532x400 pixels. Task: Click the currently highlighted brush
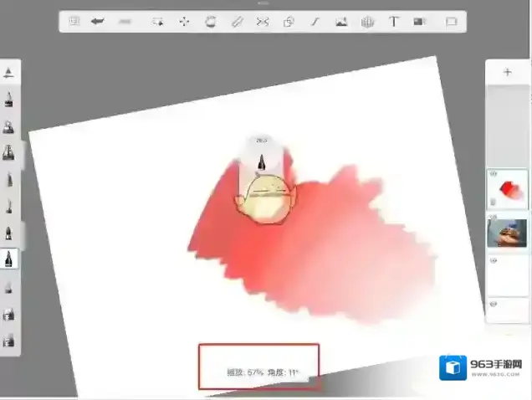pyautogui.click(x=9, y=259)
